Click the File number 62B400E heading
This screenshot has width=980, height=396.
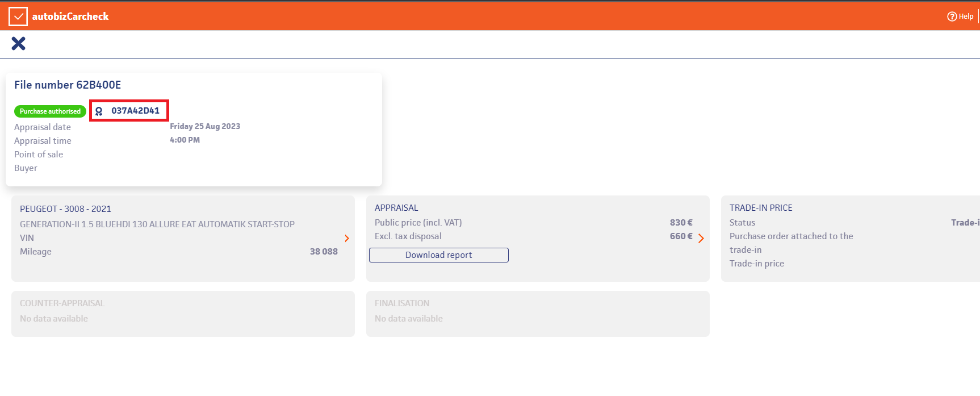pyautogui.click(x=68, y=85)
